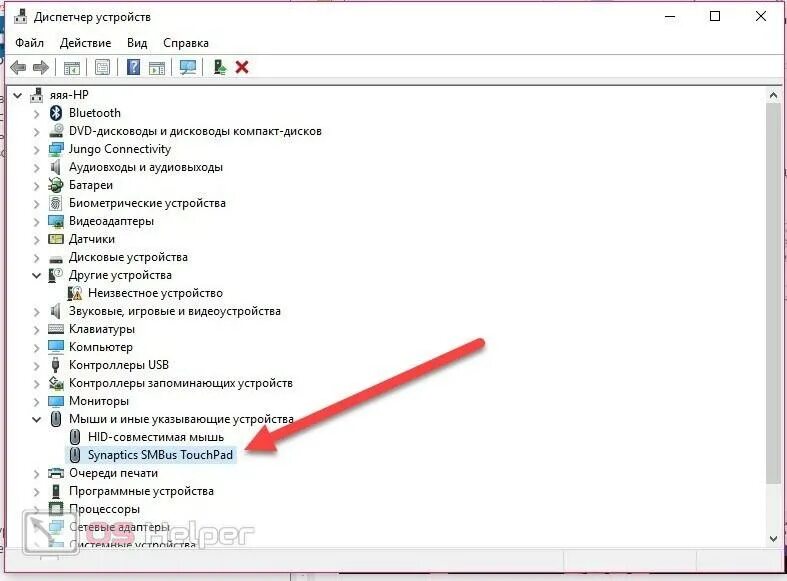
Task: Expand the Очереди печати category
Action: [36, 474]
